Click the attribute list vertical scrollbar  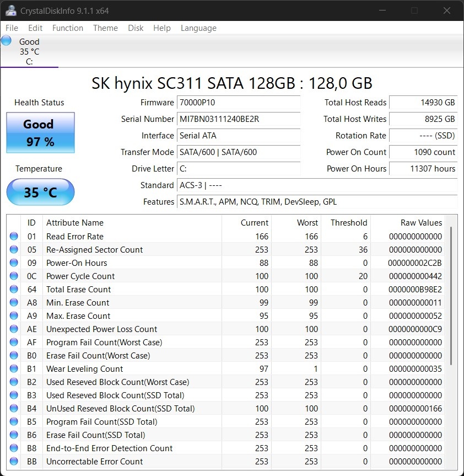(x=451, y=295)
